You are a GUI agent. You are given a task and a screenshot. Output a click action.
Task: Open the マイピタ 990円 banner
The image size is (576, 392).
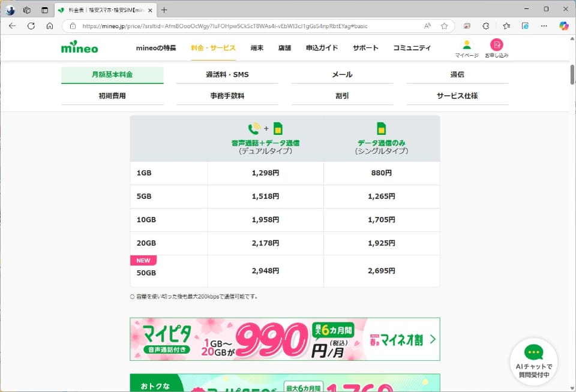pos(284,339)
